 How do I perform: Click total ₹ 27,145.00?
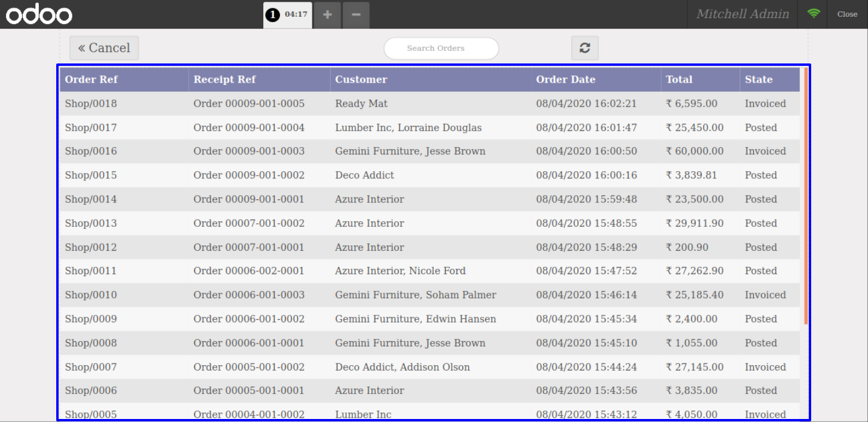click(x=695, y=367)
